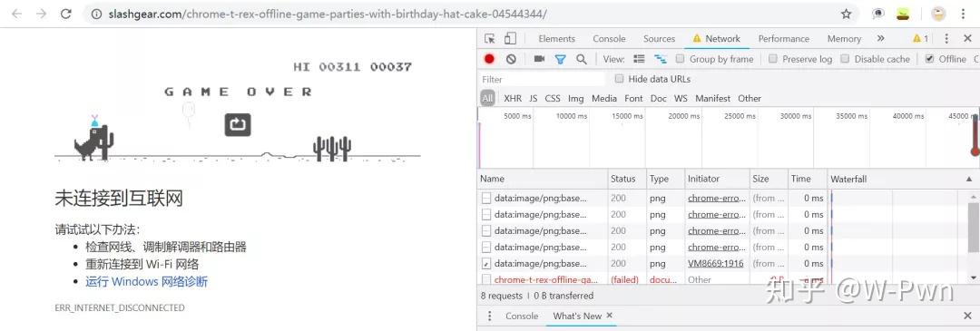The width and height of the screenshot is (980, 331).
Task: Check Hide data URLs
Action: point(620,79)
